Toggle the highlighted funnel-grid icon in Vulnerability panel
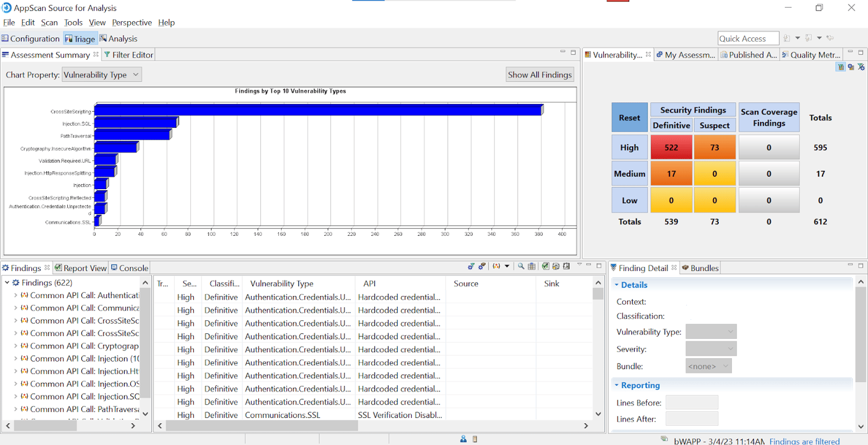 pos(841,67)
